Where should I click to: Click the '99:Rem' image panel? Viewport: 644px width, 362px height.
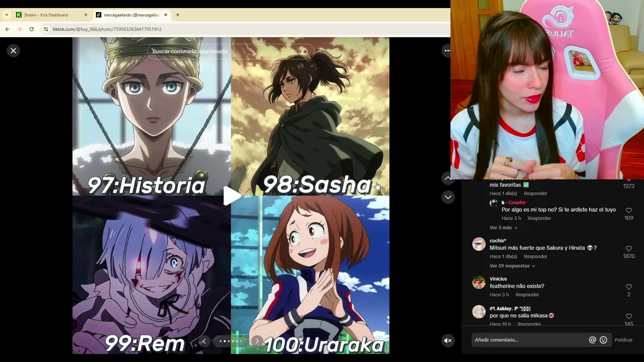click(151, 275)
